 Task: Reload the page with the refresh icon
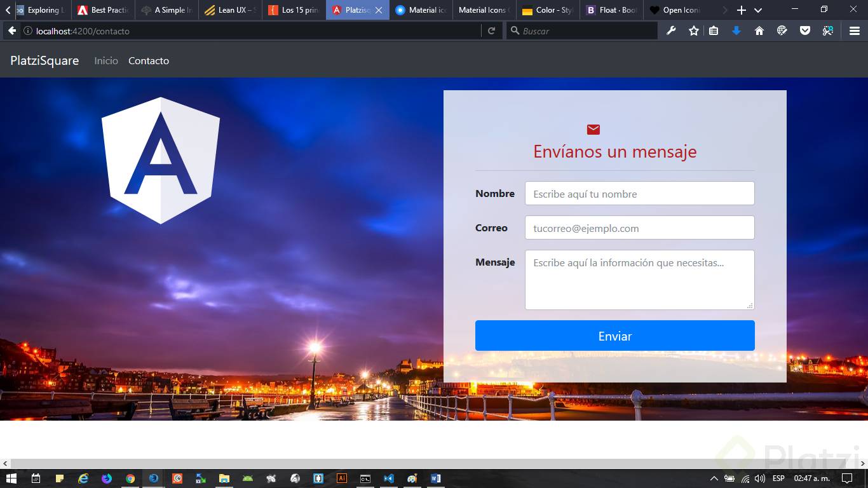pos(491,30)
